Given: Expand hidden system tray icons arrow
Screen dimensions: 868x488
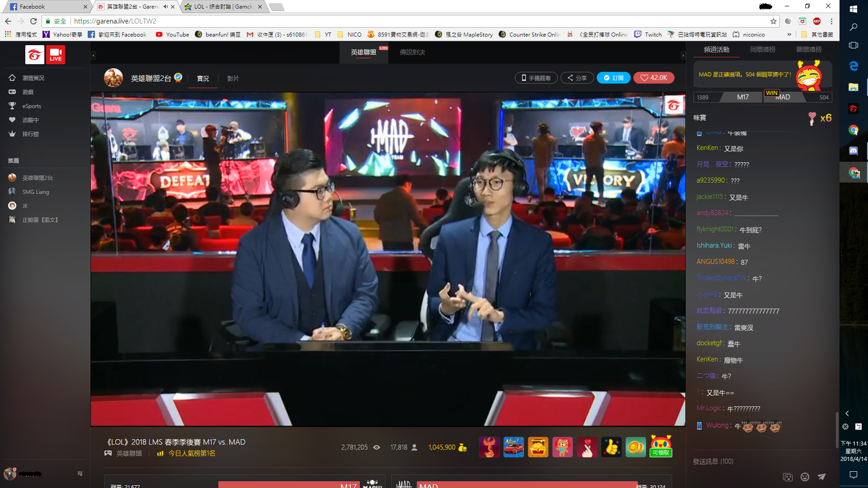Looking at the screenshot, I should coord(847,413).
